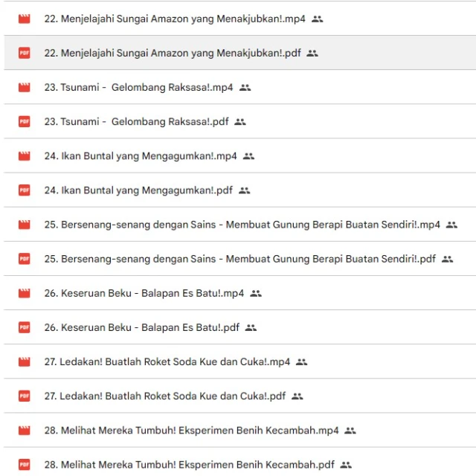
Task: Click shared icon beside 28. Melihat Mereka Tumbuh pdf
Action: 346,465
